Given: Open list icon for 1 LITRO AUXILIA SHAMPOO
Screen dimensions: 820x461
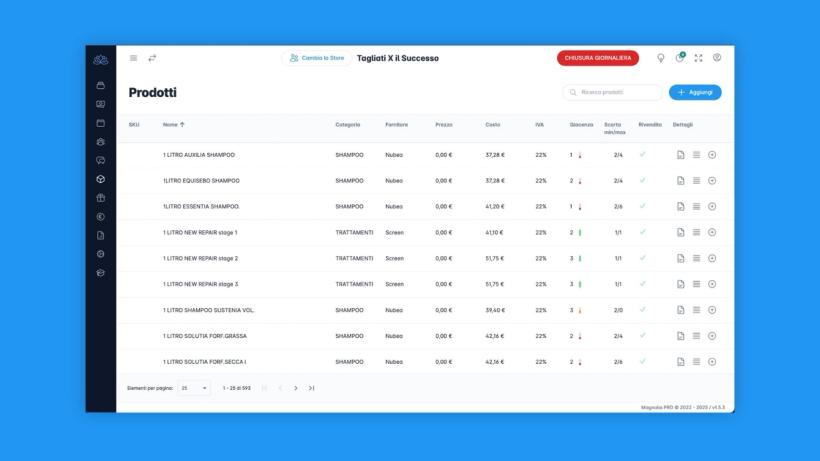Looking at the screenshot, I should 696,155.
